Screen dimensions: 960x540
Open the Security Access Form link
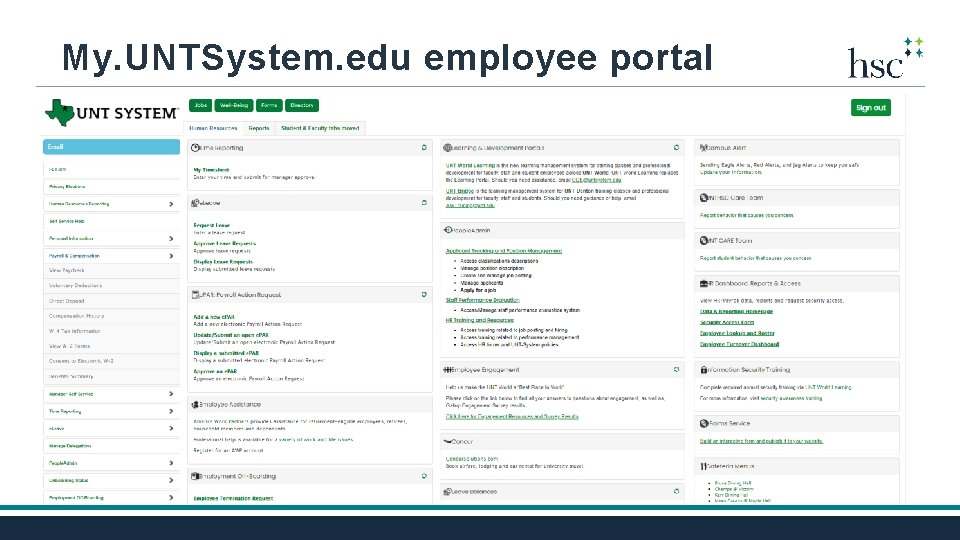(x=727, y=322)
